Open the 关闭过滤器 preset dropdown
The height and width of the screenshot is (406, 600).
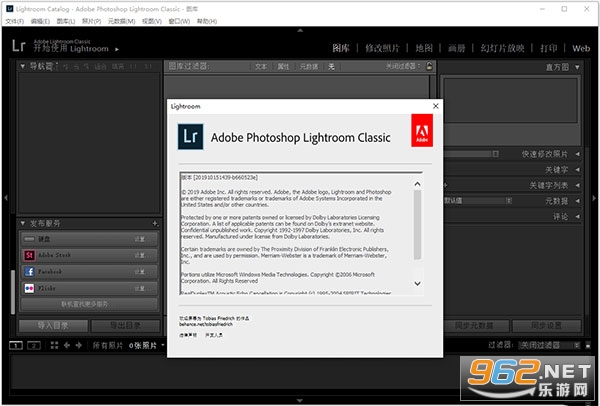coord(403,66)
